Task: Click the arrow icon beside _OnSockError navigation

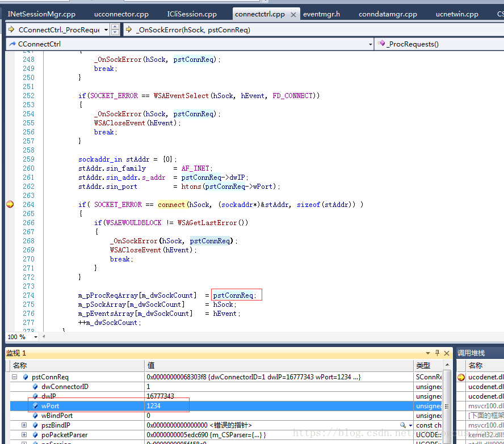Action: [129, 29]
